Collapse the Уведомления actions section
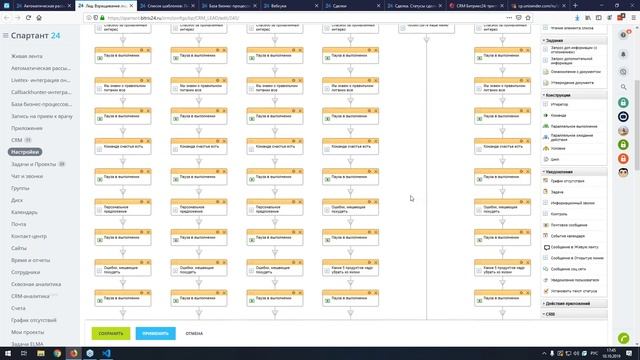 [574, 172]
